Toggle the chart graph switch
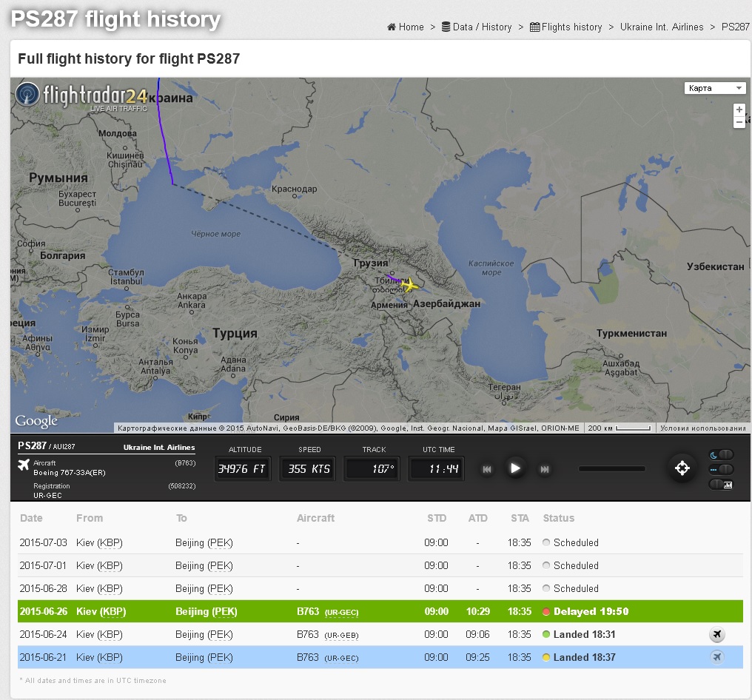 (x=722, y=485)
